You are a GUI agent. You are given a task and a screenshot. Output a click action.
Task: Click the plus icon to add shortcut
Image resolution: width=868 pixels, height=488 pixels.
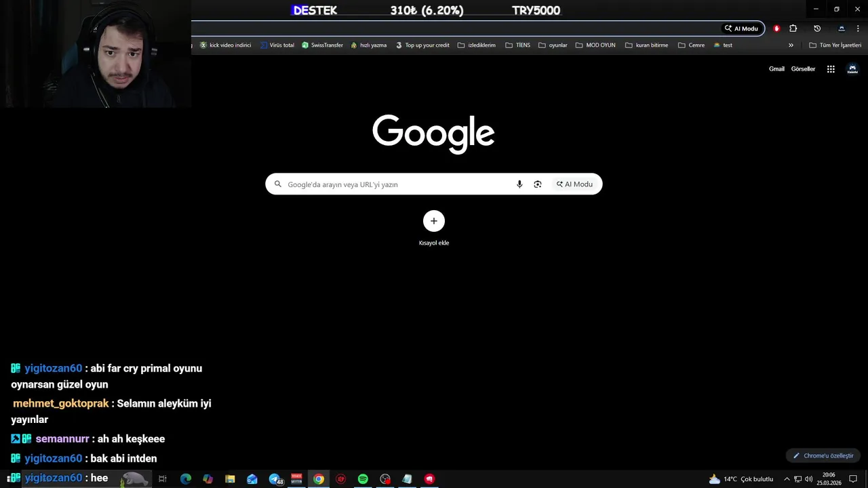click(434, 221)
